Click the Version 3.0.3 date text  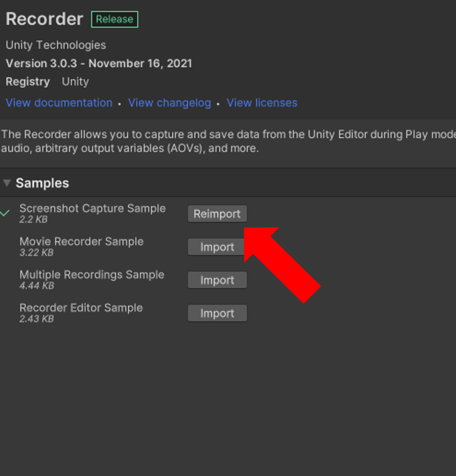(x=99, y=63)
